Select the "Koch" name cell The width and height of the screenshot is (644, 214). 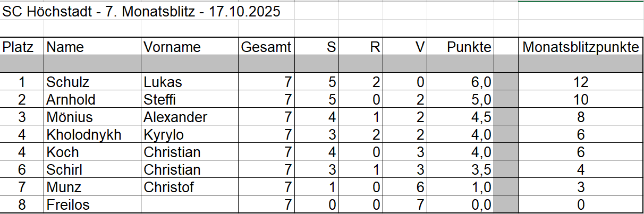(63, 152)
